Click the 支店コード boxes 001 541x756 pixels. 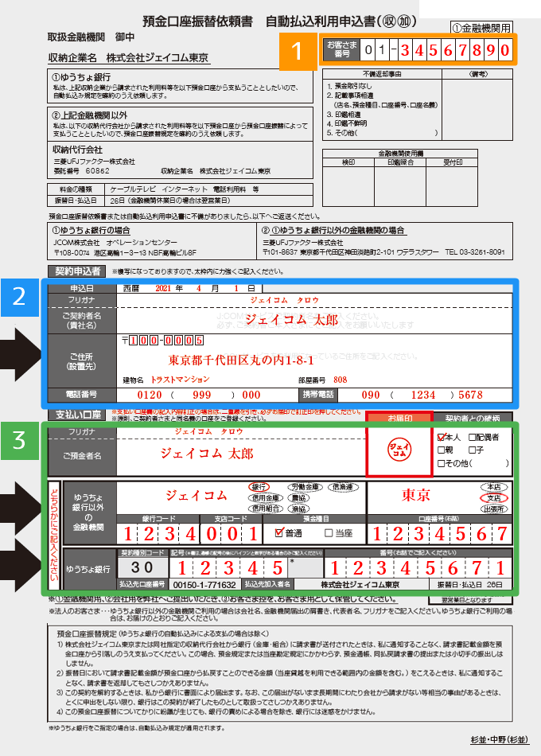click(x=232, y=534)
